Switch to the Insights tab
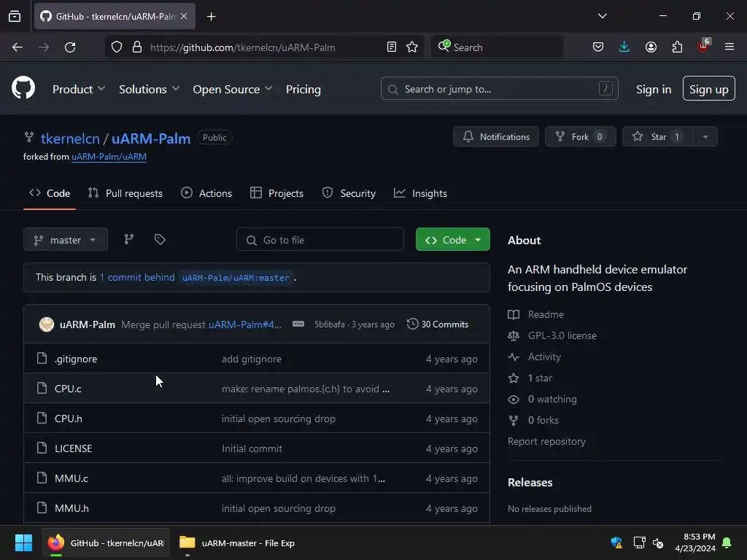Screen dimensions: 747x560 point(420,193)
